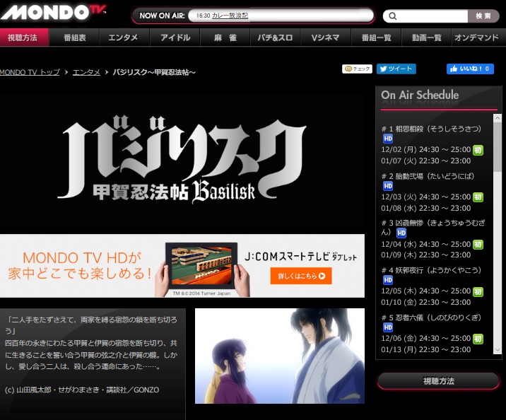Open the 麻雀 nav tab

click(225, 37)
